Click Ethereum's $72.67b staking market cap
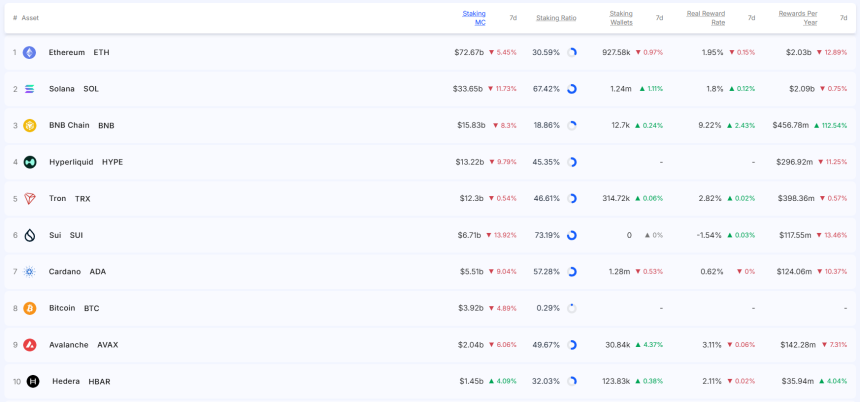The height and width of the screenshot is (402, 860). point(469,53)
